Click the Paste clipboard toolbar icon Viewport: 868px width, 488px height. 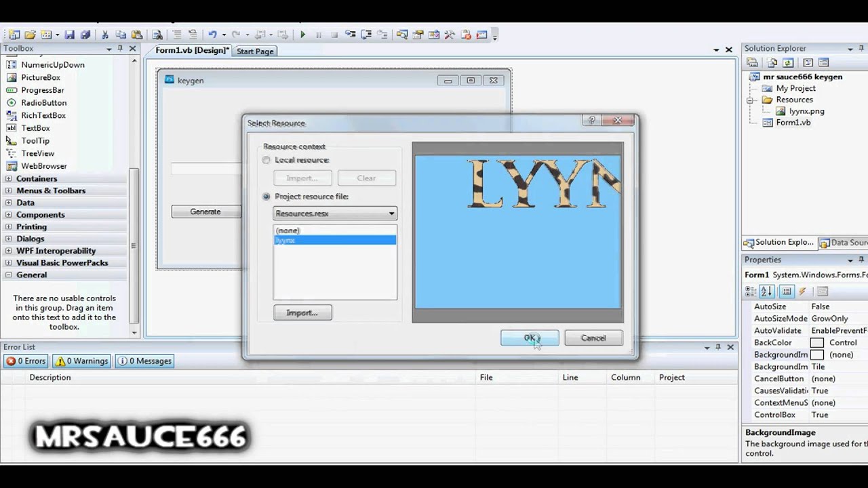click(x=137, y=35)
